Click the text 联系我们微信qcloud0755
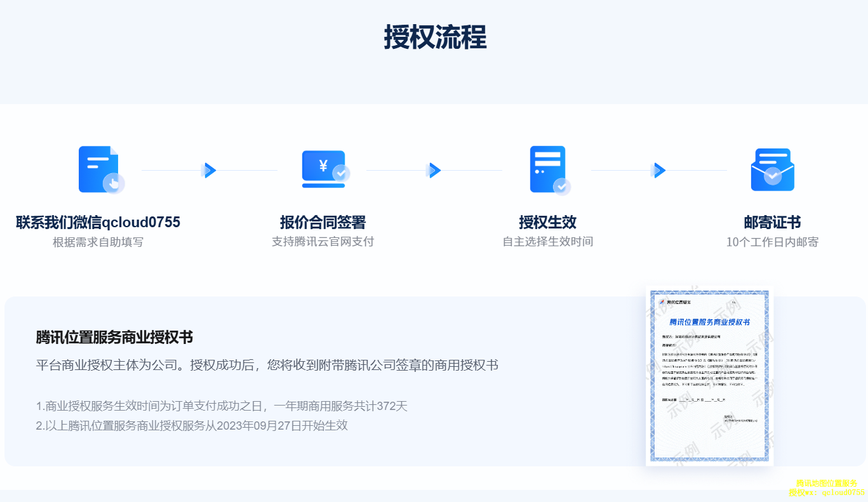This screenshot has width=868, height=502. pos(98,222)
